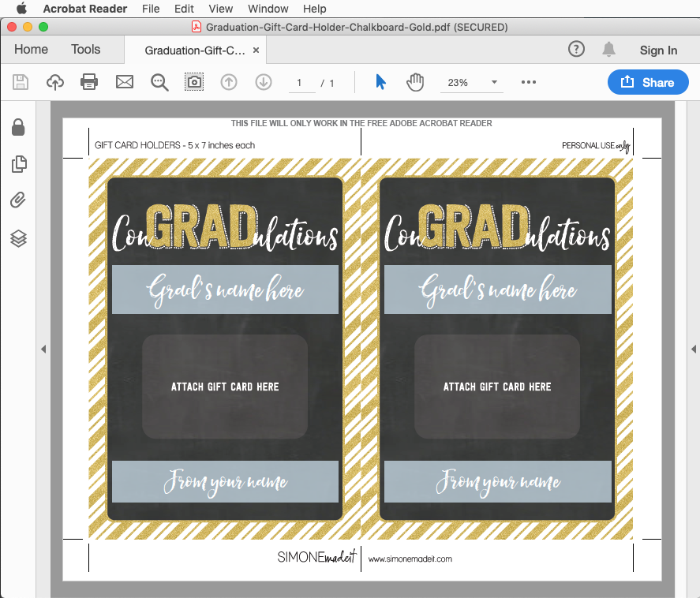Screen dimensions: 700x598
Task: Upload file to cloud icon
Action: click(55, 83)
